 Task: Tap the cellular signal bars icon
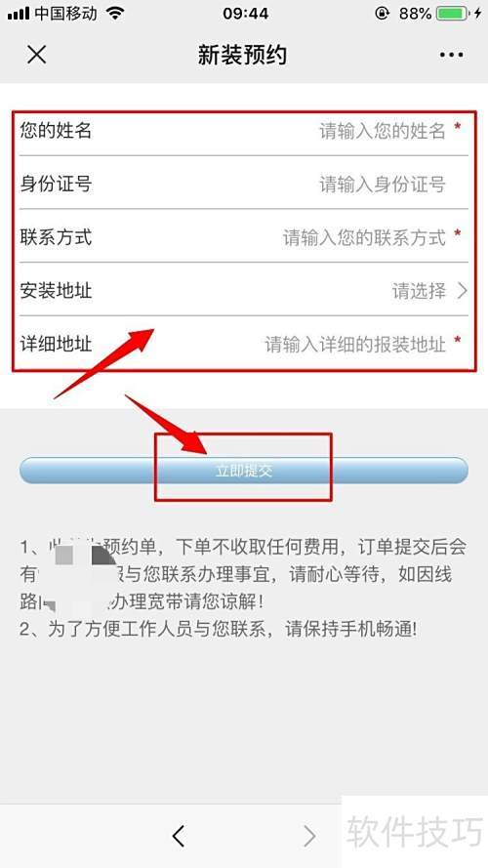tap(19, 14)
